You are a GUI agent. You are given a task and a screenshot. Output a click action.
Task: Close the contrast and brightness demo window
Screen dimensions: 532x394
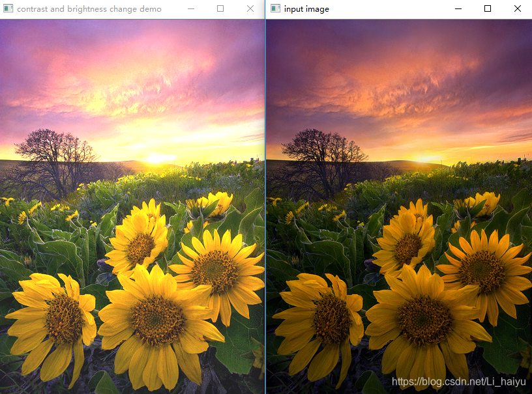pyautogui.click(x=250, y=8)
